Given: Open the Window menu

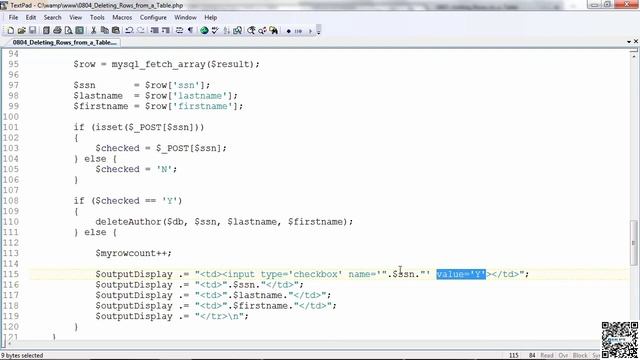Looking at the screenshot, I should [x=185, y=18].
